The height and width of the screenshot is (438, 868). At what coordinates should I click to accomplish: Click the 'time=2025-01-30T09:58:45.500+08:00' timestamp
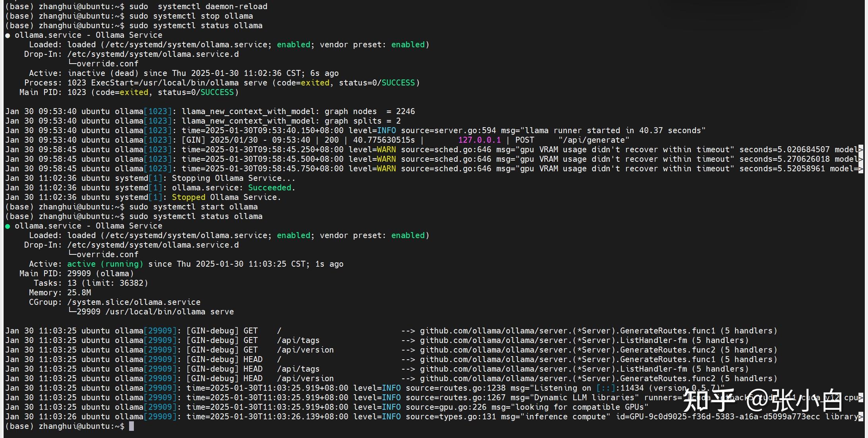pos(263,159)
